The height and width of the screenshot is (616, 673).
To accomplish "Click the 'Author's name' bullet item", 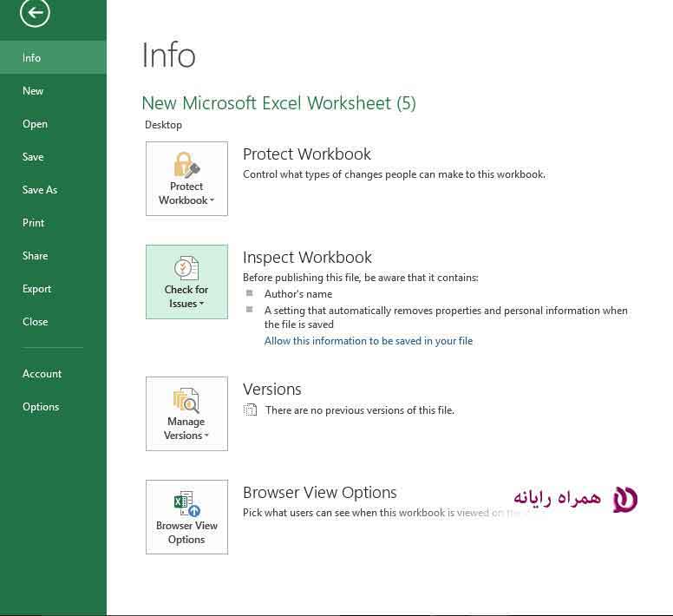I will coord(298,294).
